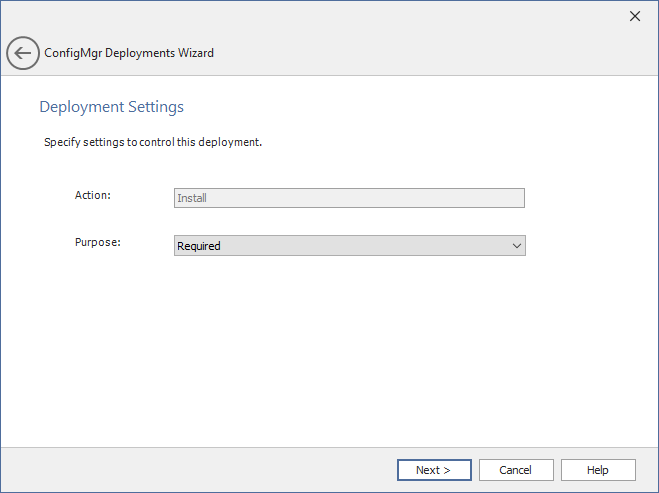Click the 'Purpose:' label
This screenshot has height=493, width=659.
(x=97, y=242)
